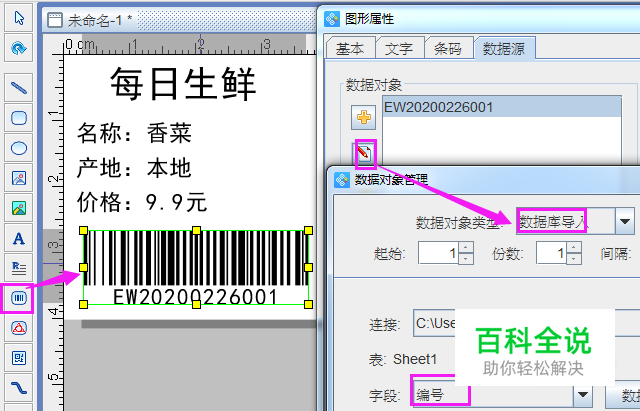Expand the 字段 field dropdown
Viewport: 640px width, 411px height.
583,394
